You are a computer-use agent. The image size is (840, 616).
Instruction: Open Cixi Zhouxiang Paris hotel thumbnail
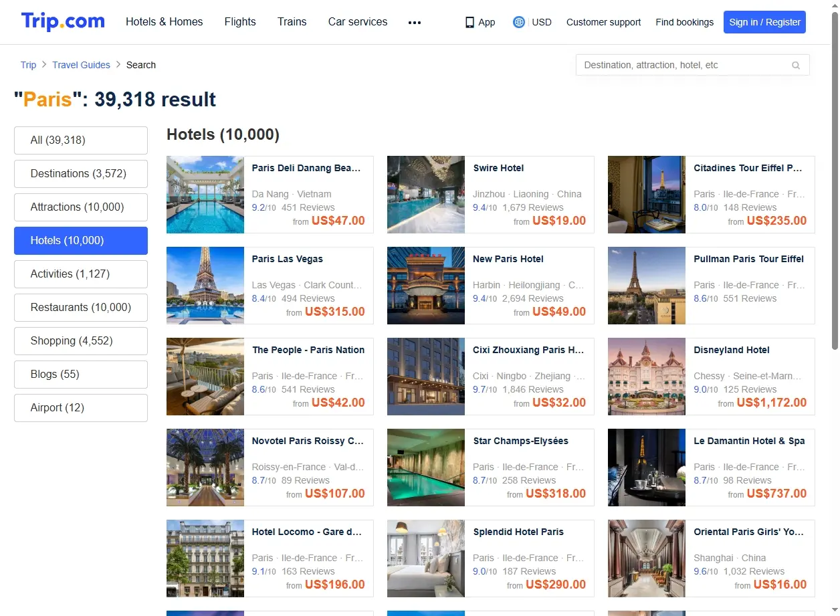[426, 377]
